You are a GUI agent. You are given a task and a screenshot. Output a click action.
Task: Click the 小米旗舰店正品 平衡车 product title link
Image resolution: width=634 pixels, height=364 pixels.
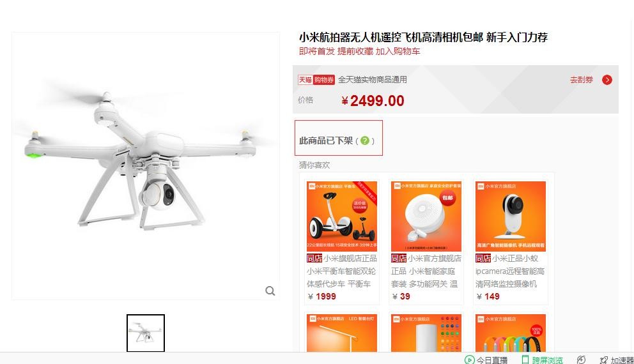point(342,271)
